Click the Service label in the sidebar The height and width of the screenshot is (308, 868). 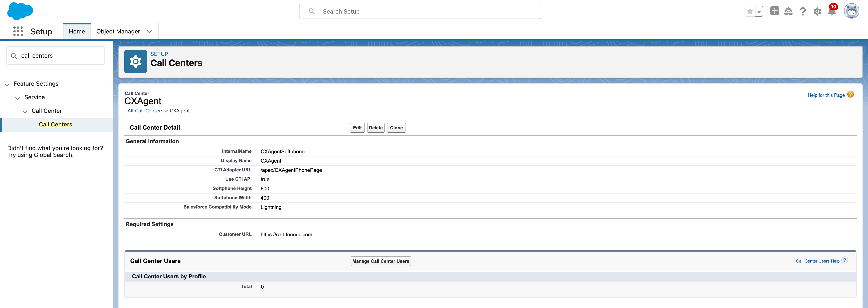(x=34, y=97)
